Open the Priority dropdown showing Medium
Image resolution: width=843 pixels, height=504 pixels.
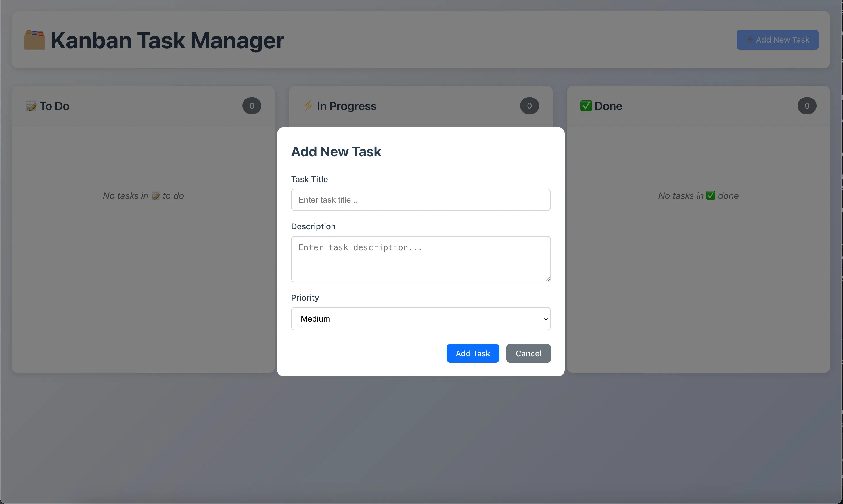tap(420, 319)
